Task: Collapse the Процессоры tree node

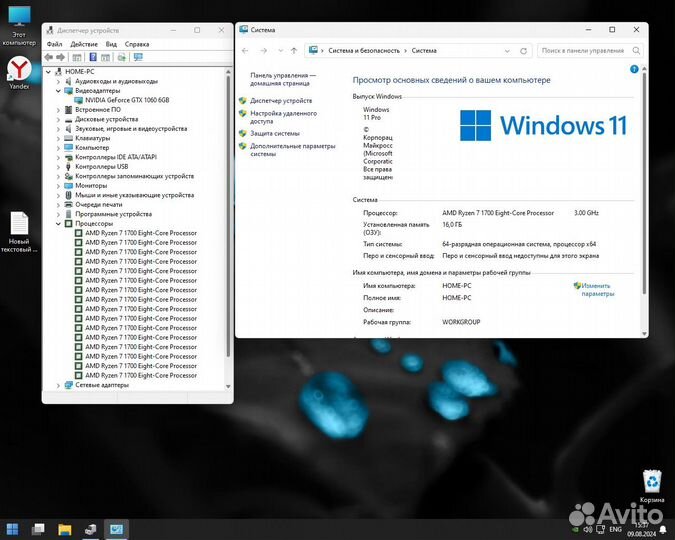Action: click(58, 223)
